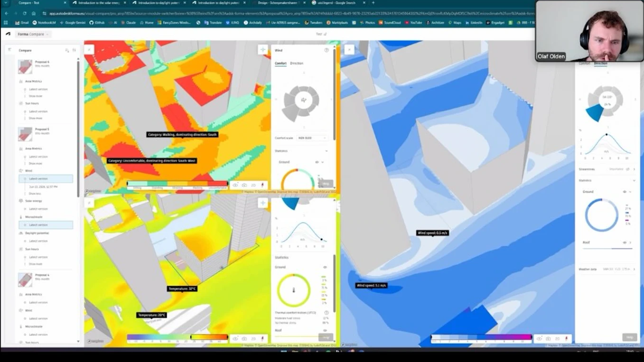Select Proposal 6 thumbnail
The image size is (644, 362).
click(25, 66)
